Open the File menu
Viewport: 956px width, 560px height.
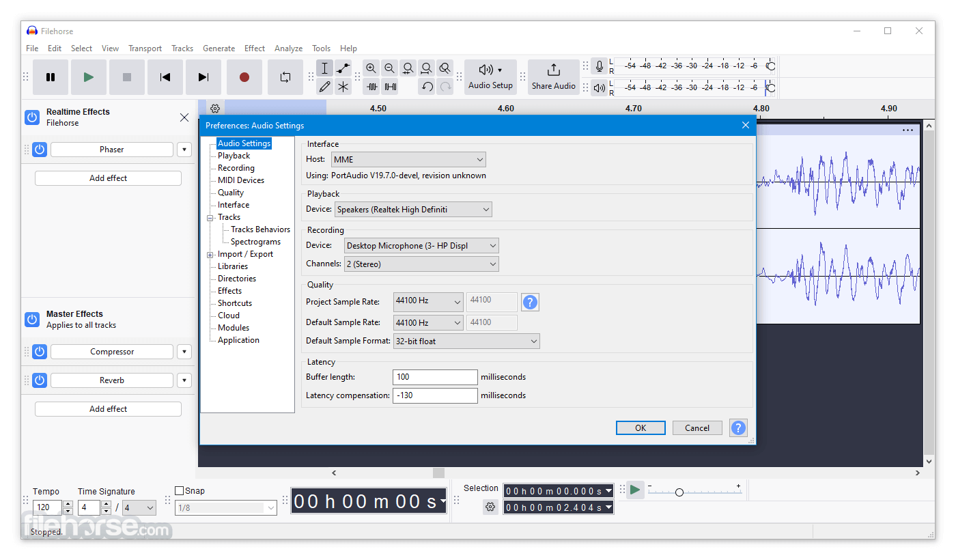pyautogui.click(x=32, y=48)
